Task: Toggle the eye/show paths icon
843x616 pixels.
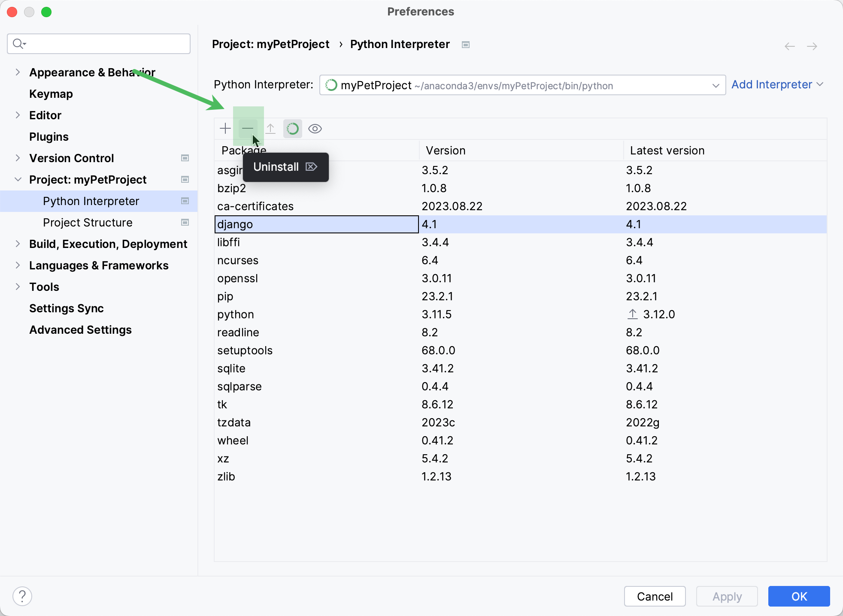Action: click(x=315, y=128)
